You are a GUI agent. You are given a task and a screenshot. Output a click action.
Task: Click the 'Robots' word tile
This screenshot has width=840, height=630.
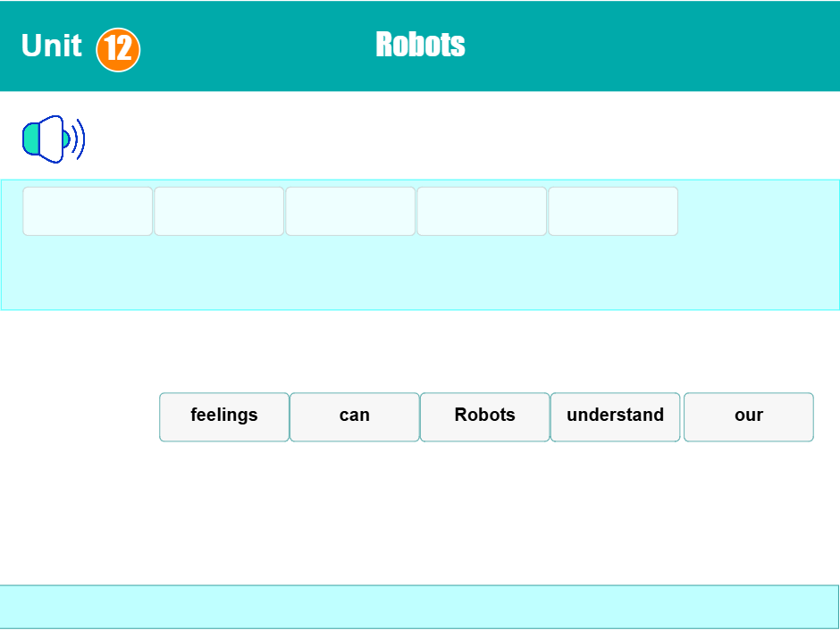point(484,416)
